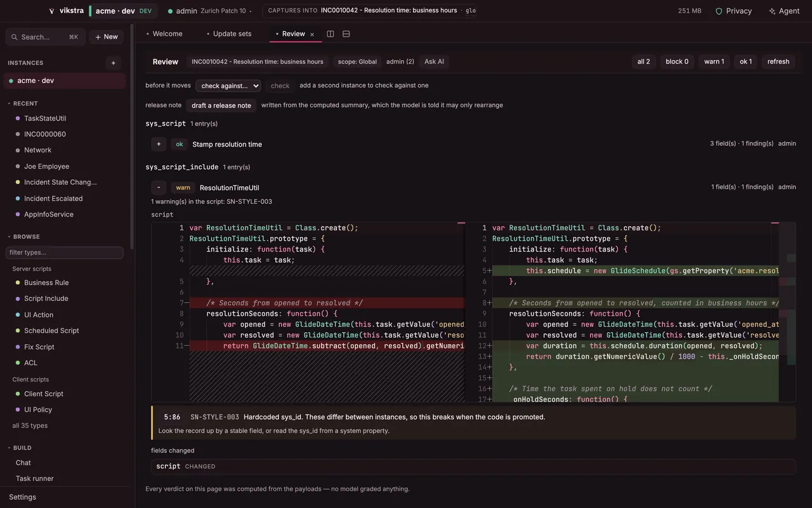Filter findings to warn 1

click(714, 62)
